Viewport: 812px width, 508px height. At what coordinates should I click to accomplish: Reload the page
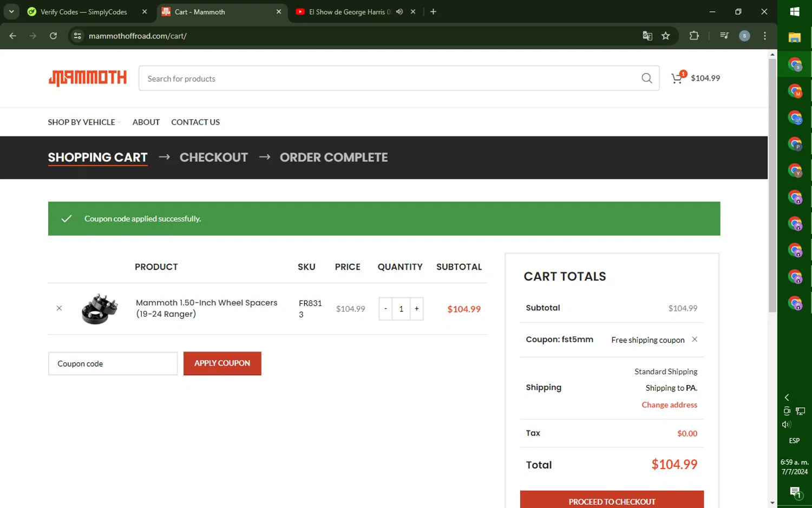pyautogui.click(x=53, y=36)
